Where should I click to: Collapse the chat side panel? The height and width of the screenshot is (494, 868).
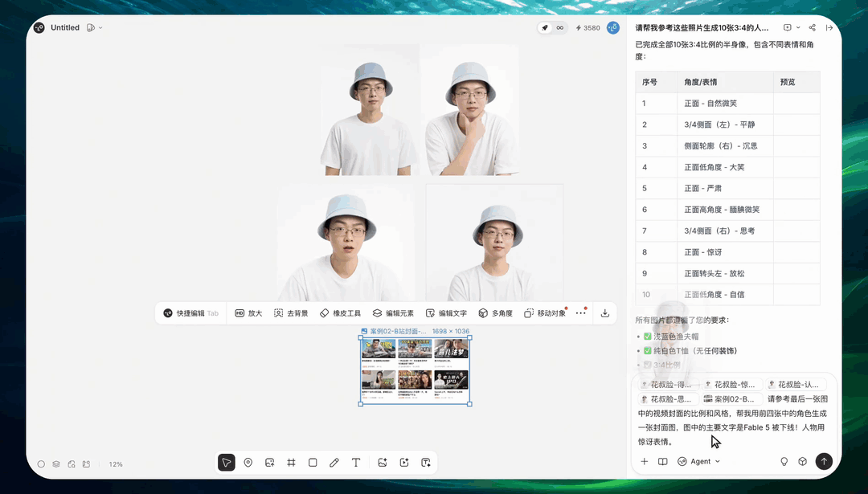pos(829,27)
